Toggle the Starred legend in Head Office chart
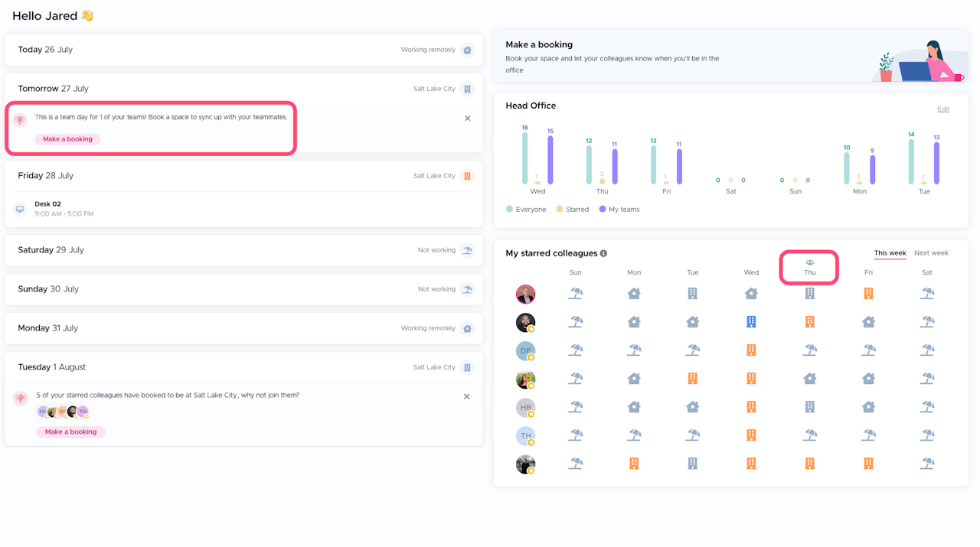Viewport: 980px width, 547px height. (573, 209)
